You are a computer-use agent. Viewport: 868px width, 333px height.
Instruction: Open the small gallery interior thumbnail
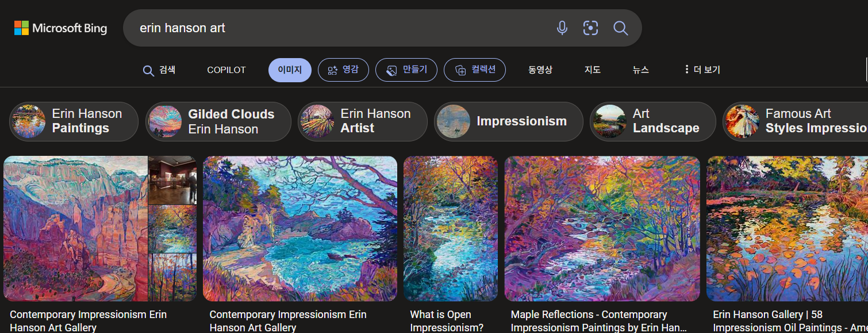click(x=172, y=180)
